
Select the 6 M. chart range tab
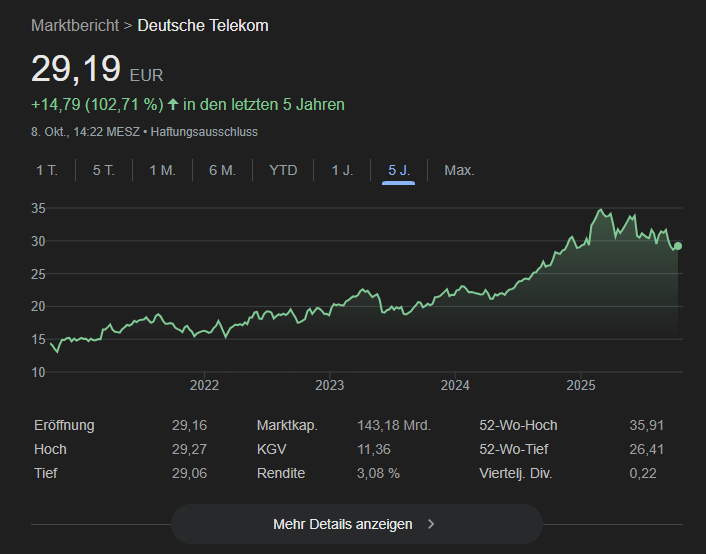tap(222, 170)
